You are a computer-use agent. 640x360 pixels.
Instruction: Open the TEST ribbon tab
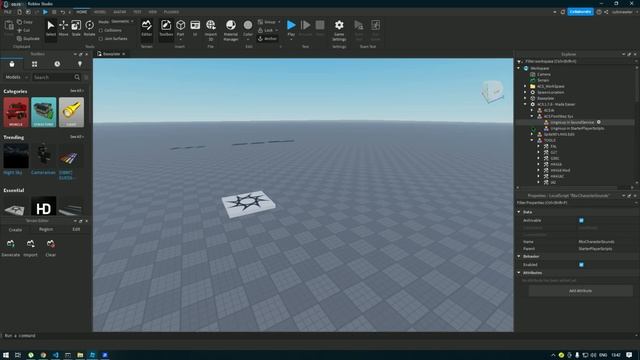coord(137,12)
